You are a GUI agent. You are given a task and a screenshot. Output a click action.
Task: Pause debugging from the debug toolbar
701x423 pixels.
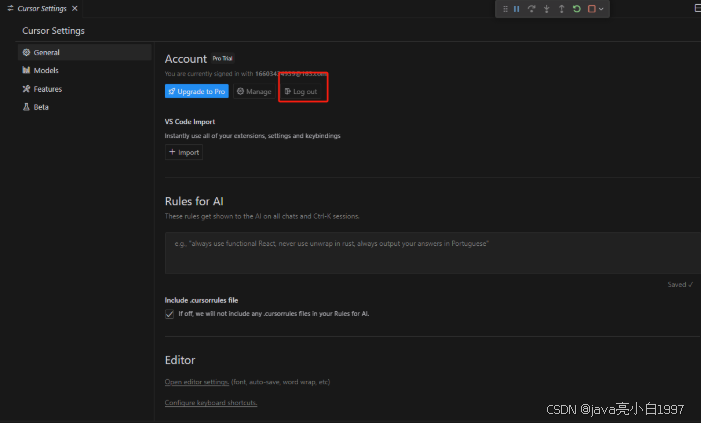click(516, 9)
